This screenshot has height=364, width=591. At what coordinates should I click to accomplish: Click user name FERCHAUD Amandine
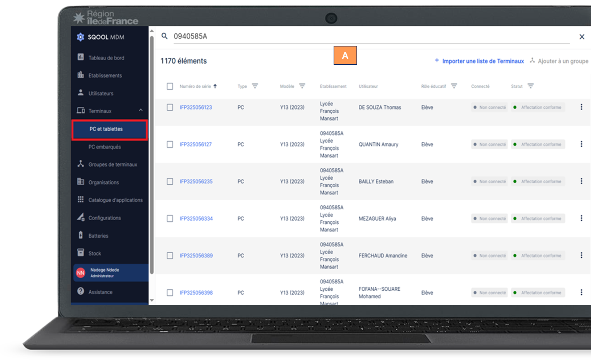tap(383, 255)
